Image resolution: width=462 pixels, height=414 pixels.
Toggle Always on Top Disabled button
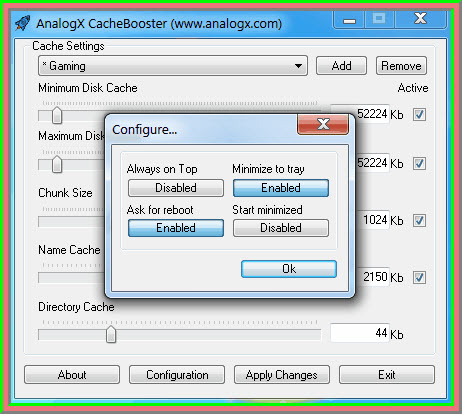176,188
